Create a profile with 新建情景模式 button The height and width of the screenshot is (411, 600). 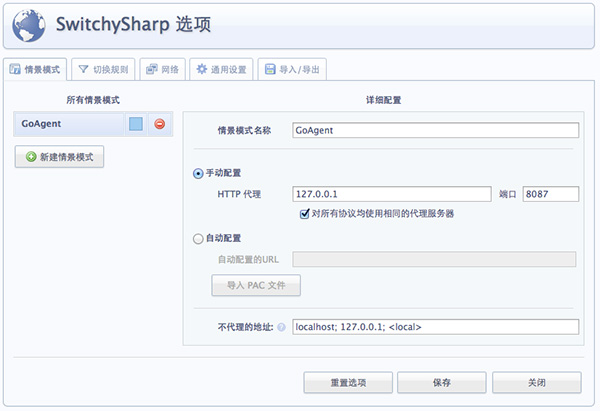click(59, 157)
